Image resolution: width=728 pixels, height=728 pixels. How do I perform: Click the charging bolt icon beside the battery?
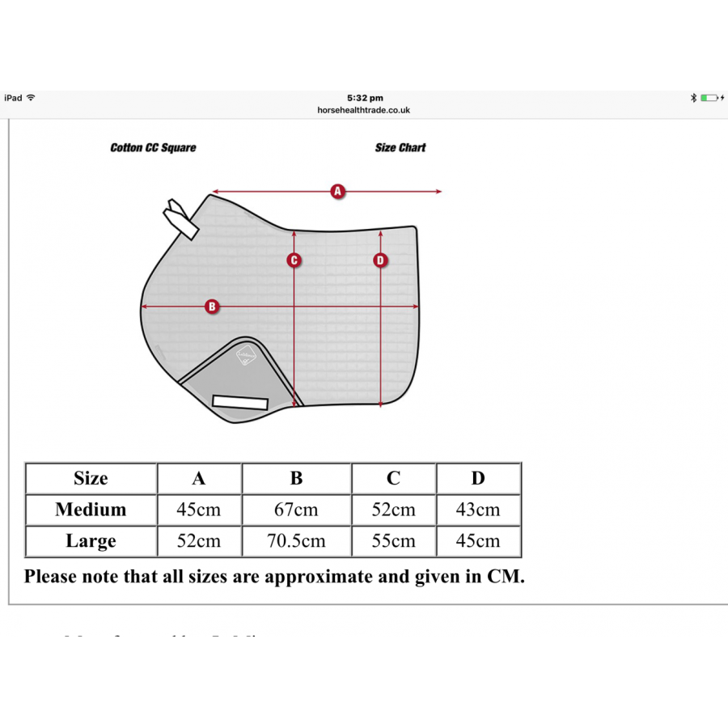tap(724, 97)
